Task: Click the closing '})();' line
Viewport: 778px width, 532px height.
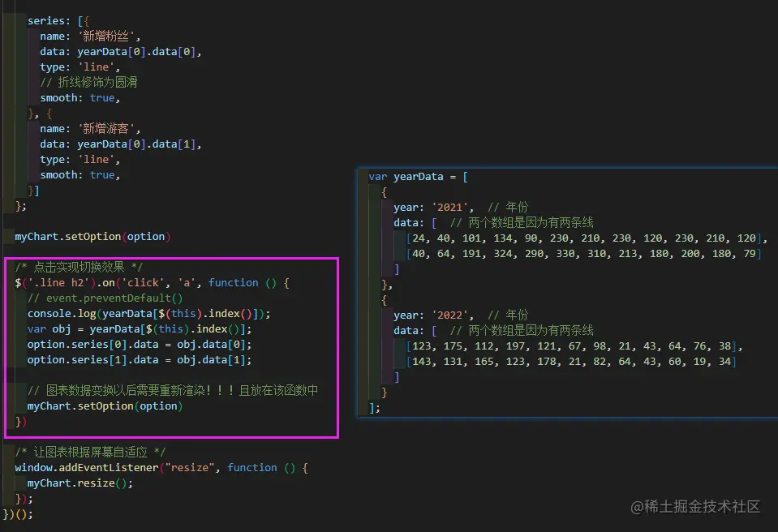Action: click(x=18, y=514)
